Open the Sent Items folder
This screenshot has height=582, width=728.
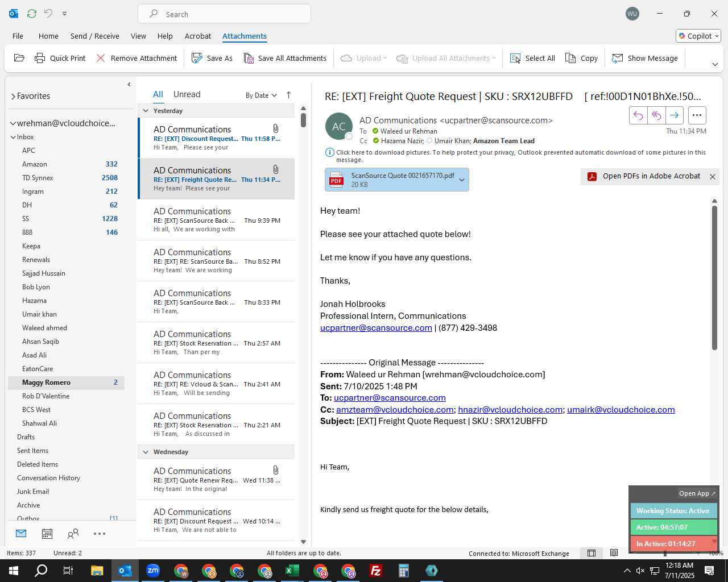click(66, 451)
